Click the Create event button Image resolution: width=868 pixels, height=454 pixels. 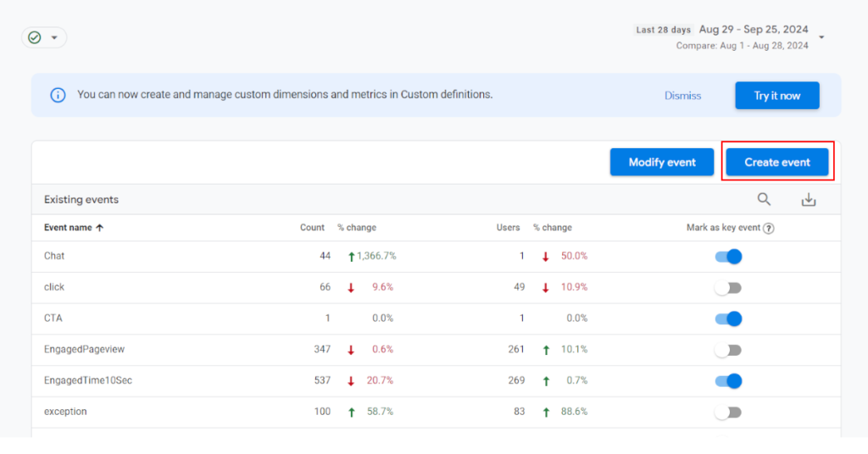[777, 162]
